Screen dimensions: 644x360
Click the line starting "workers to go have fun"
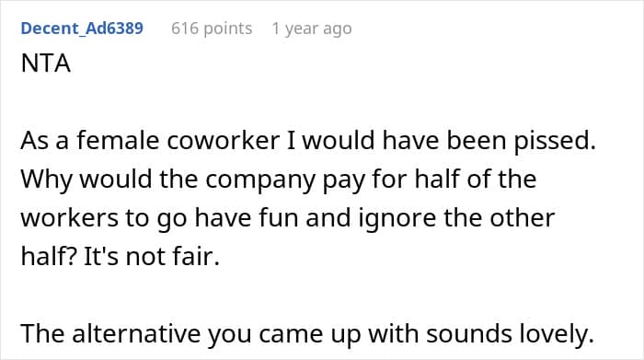pos(287,218)
